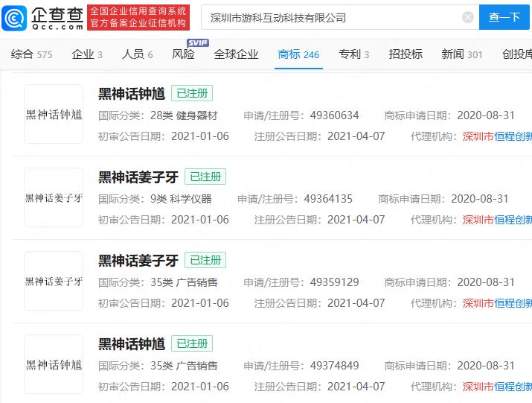
Task: Open first 黑神话钟馗 trademark thumbnail
Action: coord(53,114)
